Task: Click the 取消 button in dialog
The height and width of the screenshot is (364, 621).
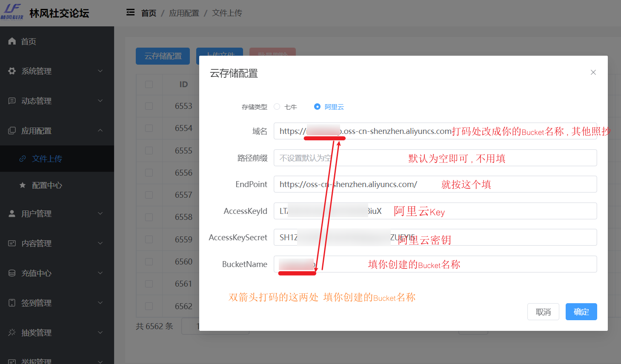Action: tap(543, 312)
